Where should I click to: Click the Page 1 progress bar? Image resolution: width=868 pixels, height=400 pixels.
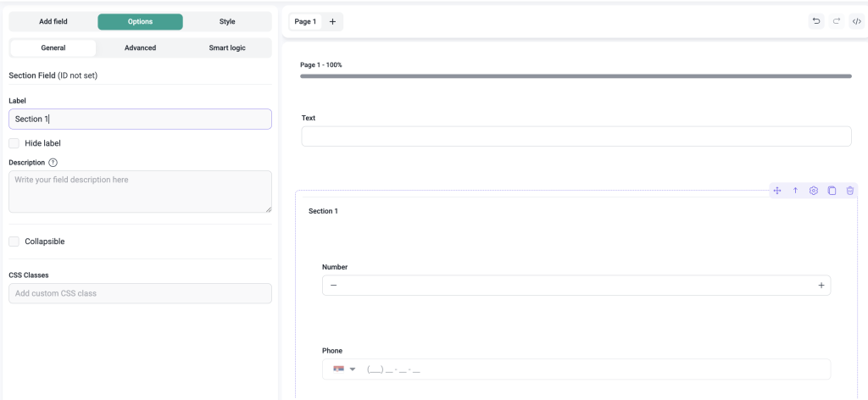576,75
